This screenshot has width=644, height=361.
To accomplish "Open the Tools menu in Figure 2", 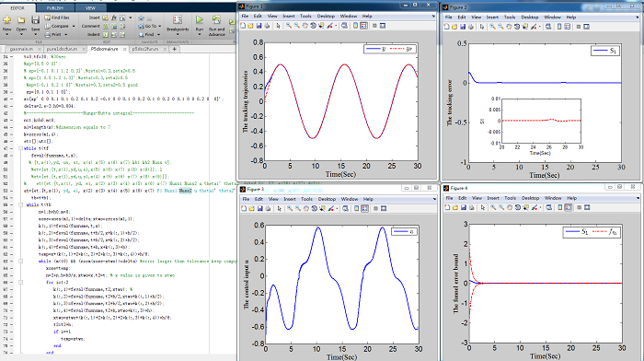I will [x=510, y=17].
